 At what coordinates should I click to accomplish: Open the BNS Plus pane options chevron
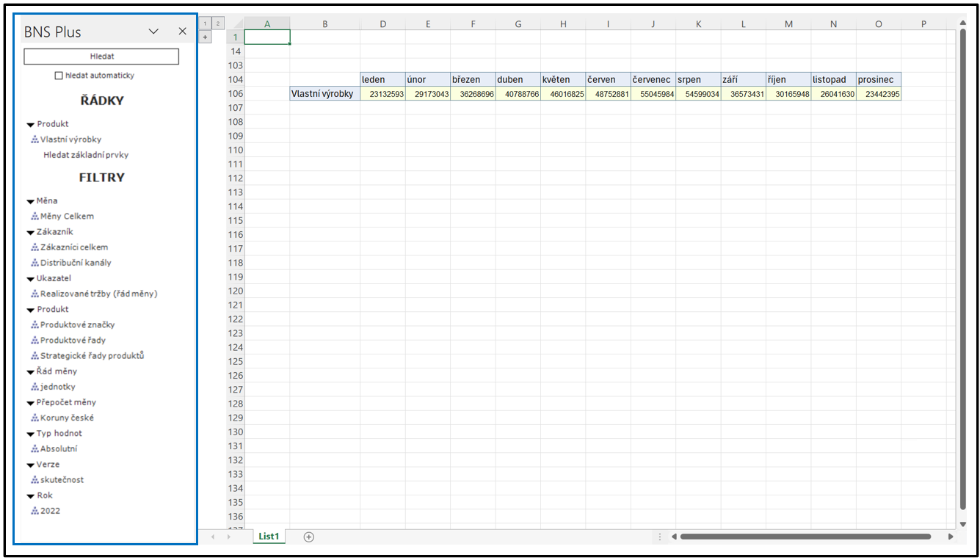pyautogui.click(x=153, y=32)
